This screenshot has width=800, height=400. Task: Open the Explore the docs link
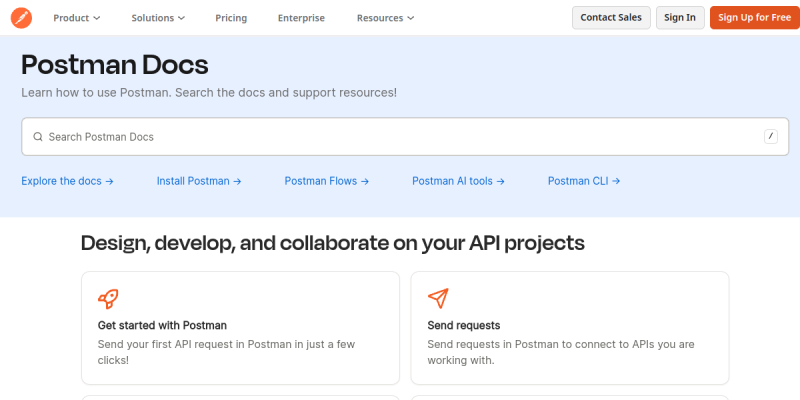pos(67,181)
